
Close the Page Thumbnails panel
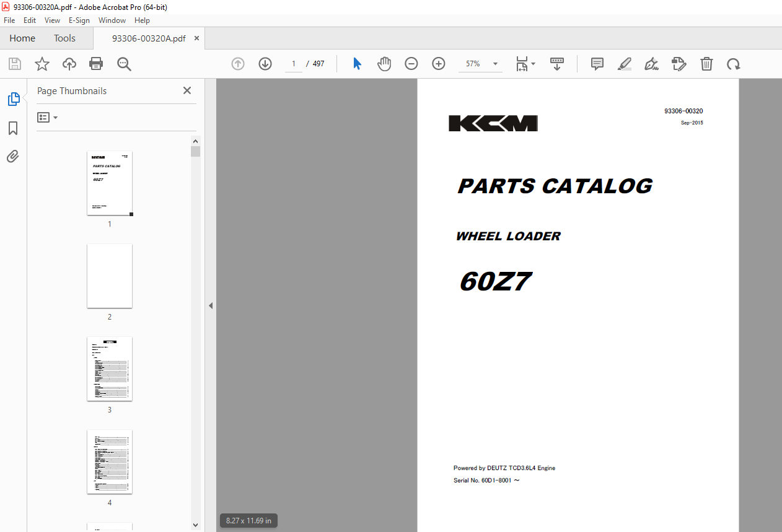coord(187,90)
